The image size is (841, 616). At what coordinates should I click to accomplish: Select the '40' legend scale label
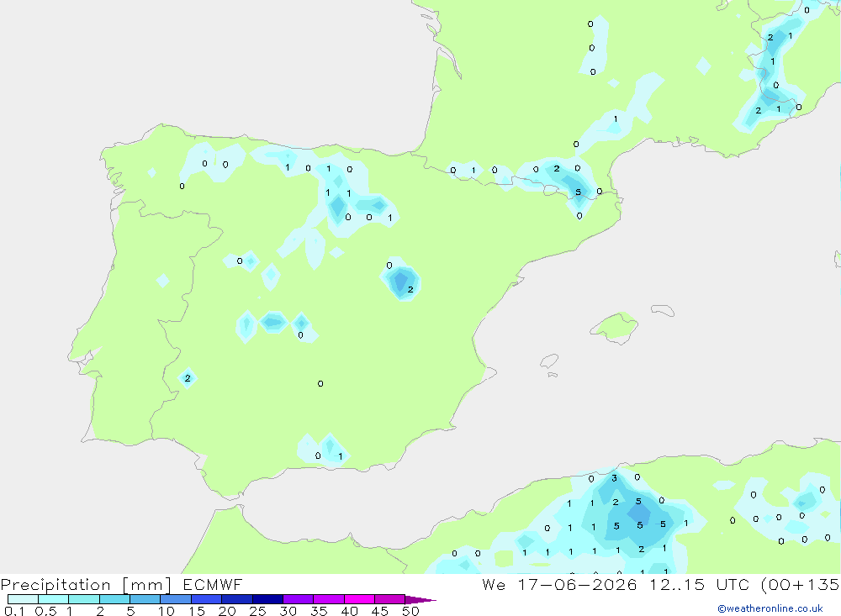(x=349, y=611)
